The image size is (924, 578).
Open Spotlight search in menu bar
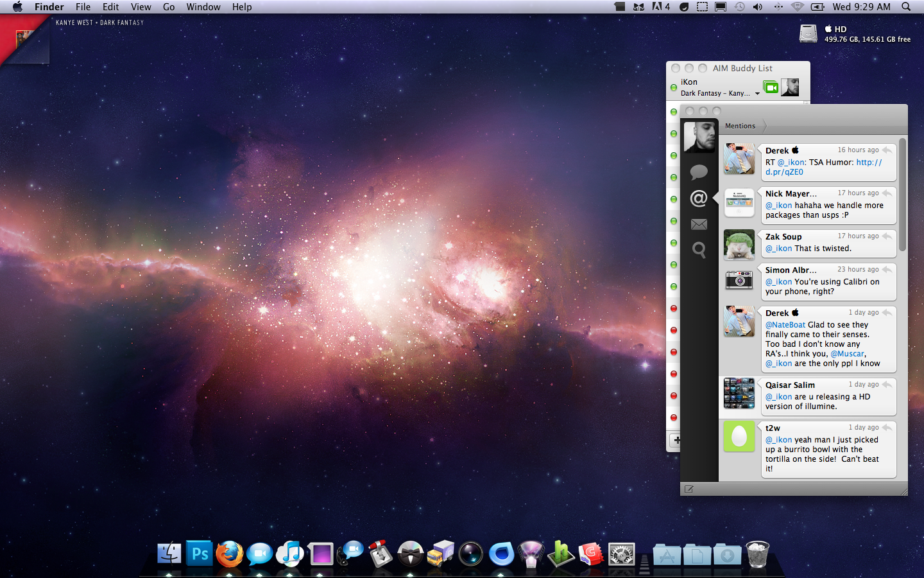[x=906, y=7]
